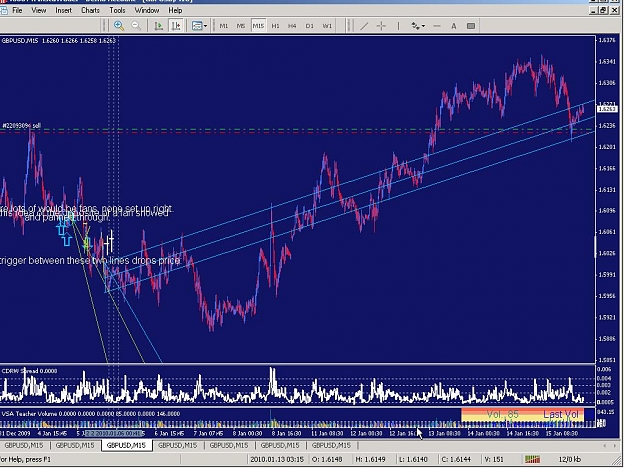Viewport: 625px width, 469px height.
Task: Click the inner chart window restore button
Action: click(603, 10)
